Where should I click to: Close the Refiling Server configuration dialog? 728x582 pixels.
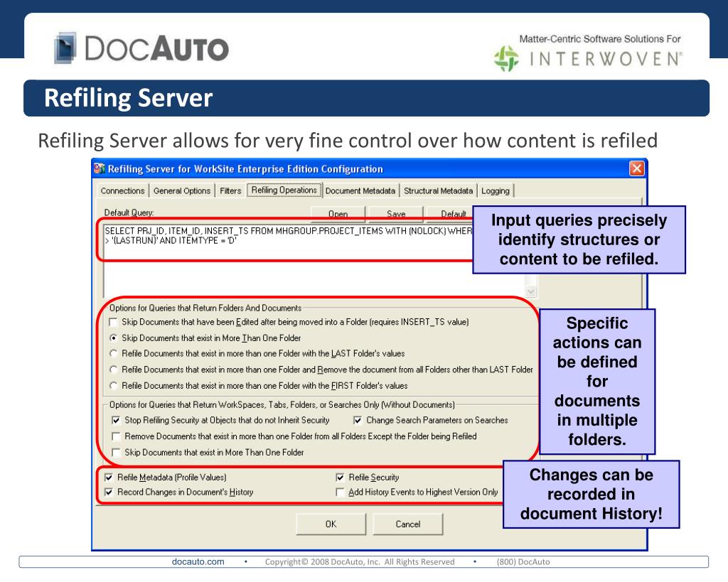(636, 168)
